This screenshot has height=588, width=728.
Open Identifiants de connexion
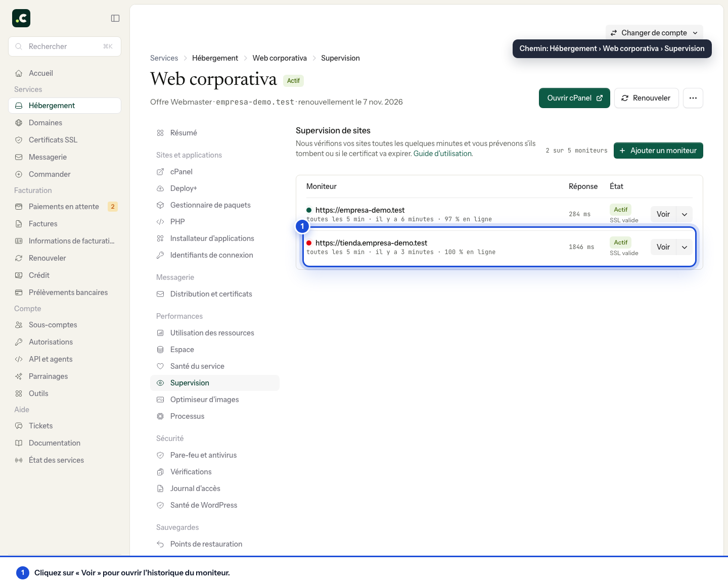pyautogui.click(x=215, y=255)
